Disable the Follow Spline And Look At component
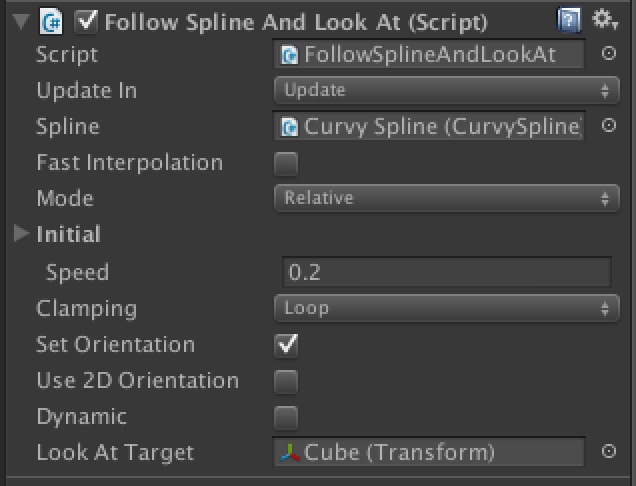This screenshot has width=636, height=486. point(86,21)
